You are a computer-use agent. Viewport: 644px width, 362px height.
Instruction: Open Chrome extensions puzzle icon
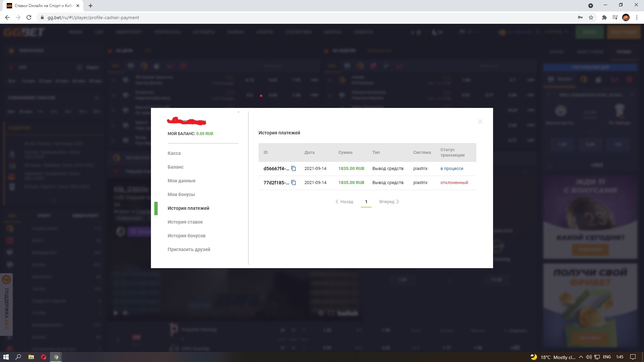604,17
